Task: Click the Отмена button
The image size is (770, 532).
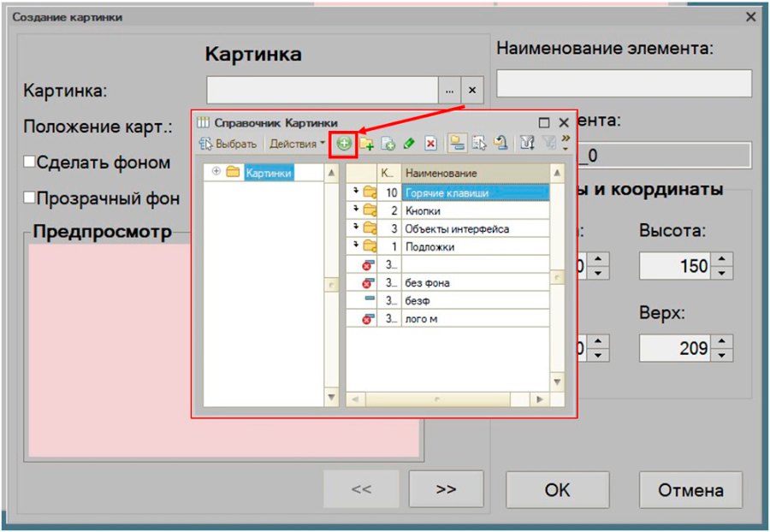Action: click(690, 490)
